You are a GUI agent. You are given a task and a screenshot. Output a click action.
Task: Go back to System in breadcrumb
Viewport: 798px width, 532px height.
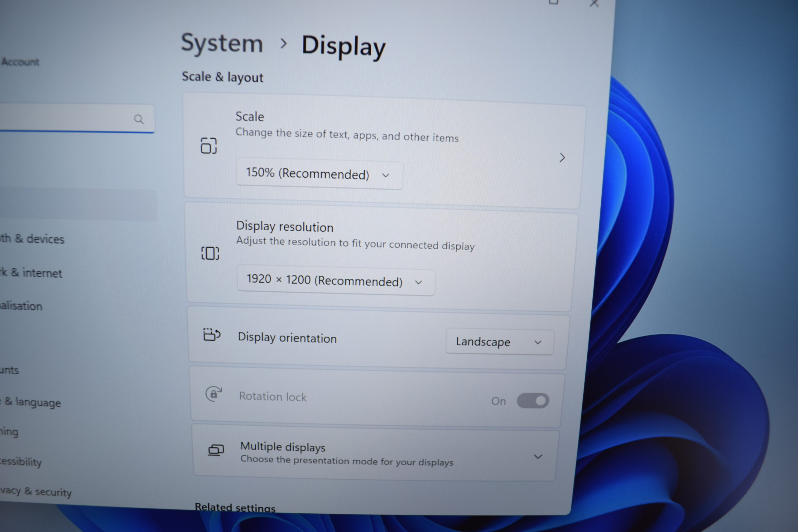point(222,43)
